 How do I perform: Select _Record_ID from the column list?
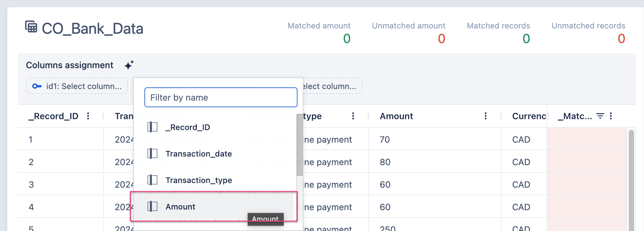(x=188, y=127)
